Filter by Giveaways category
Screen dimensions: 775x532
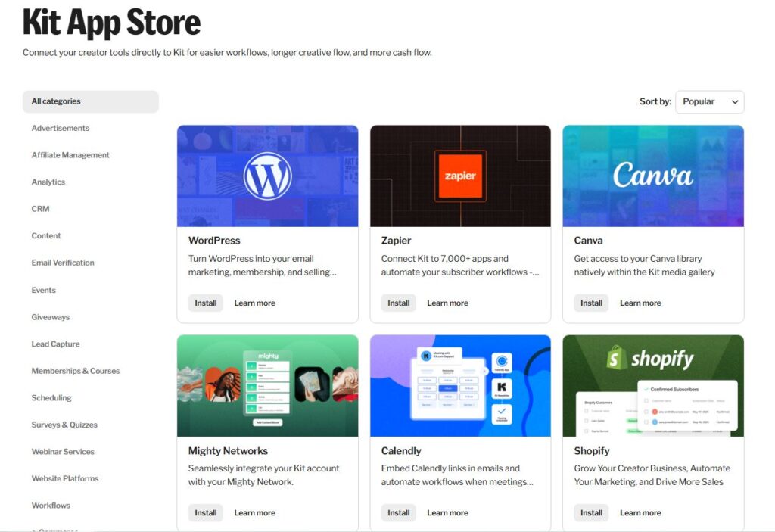pyautogui.click(x=51, y=317)
